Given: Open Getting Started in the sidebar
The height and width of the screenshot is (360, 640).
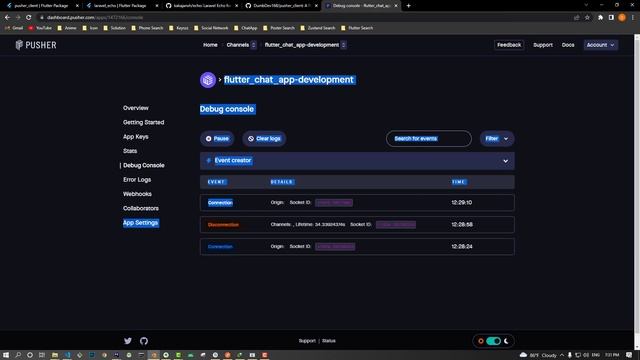Looking at the screenshot, I should 144,122.
